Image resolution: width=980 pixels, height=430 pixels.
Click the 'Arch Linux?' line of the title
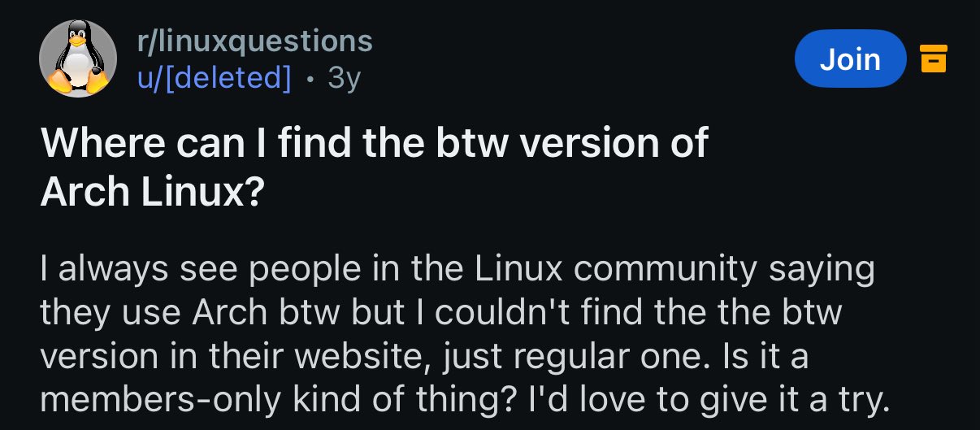pos(152,190)
